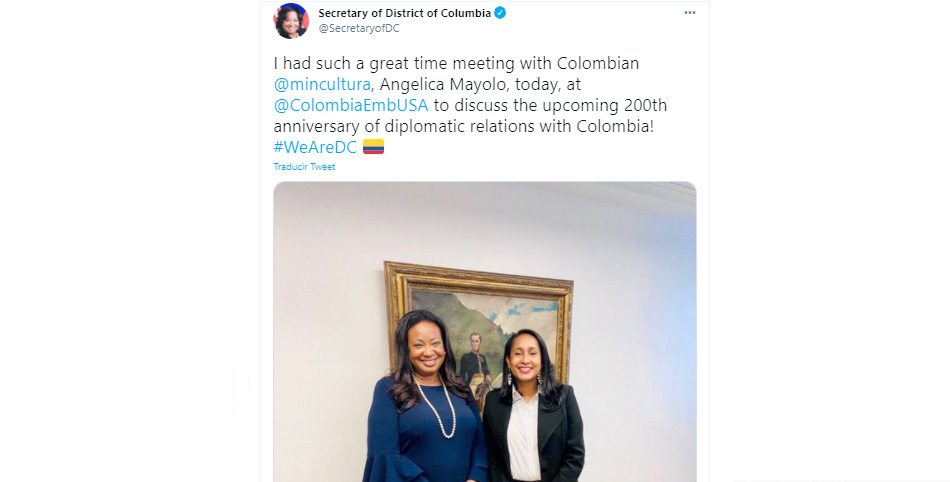The image size is (950, 482).
Task: Click Traducir Tweet to translate
Action: [304, 167]
